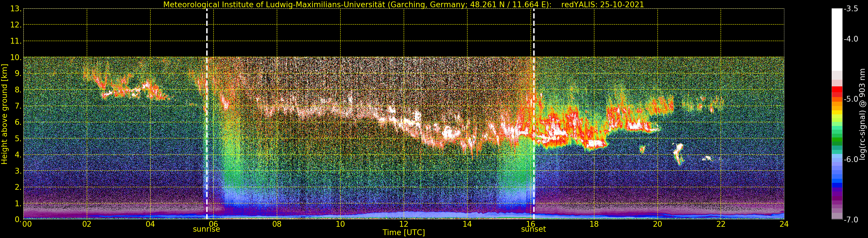Click the '00' tick on the time axis
This screenshot has height=238, width=868.
point(27,224)
